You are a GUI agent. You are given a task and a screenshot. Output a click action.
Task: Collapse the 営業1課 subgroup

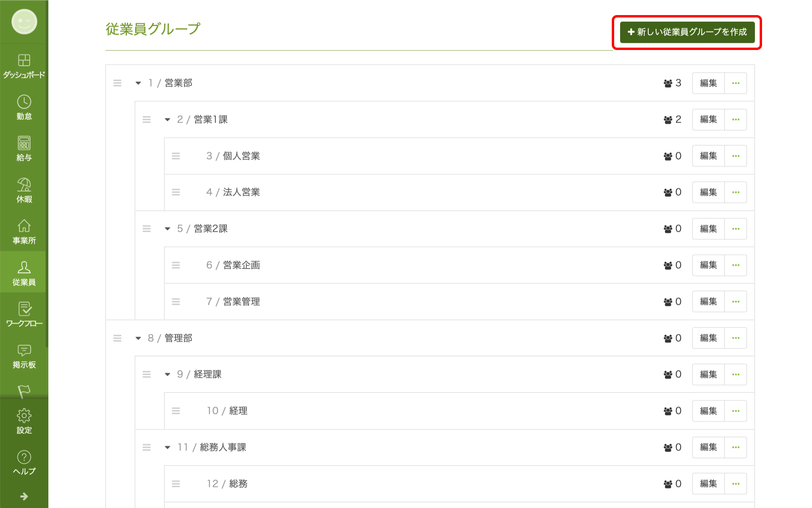167,119
